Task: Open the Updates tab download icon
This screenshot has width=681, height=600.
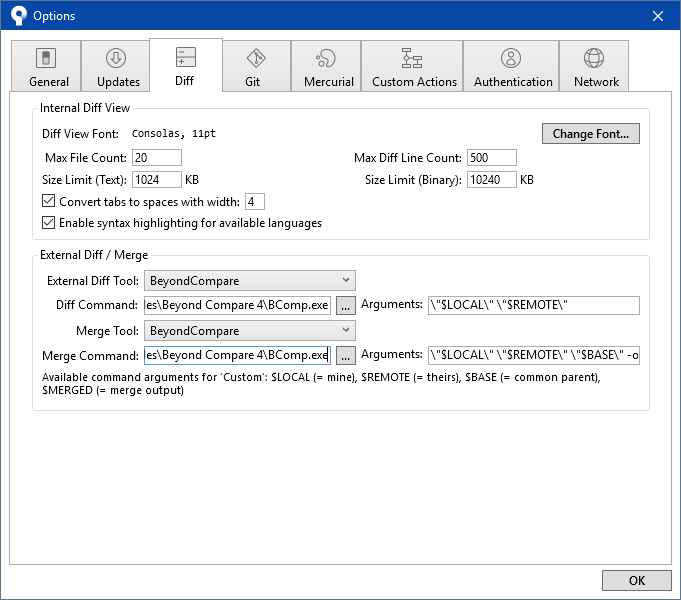Action: 116,58
